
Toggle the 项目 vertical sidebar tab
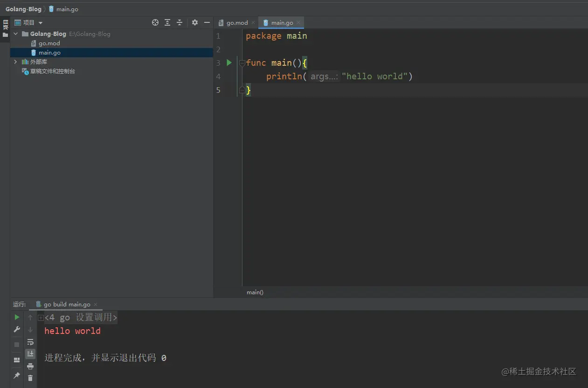click(x=5, y=28)
